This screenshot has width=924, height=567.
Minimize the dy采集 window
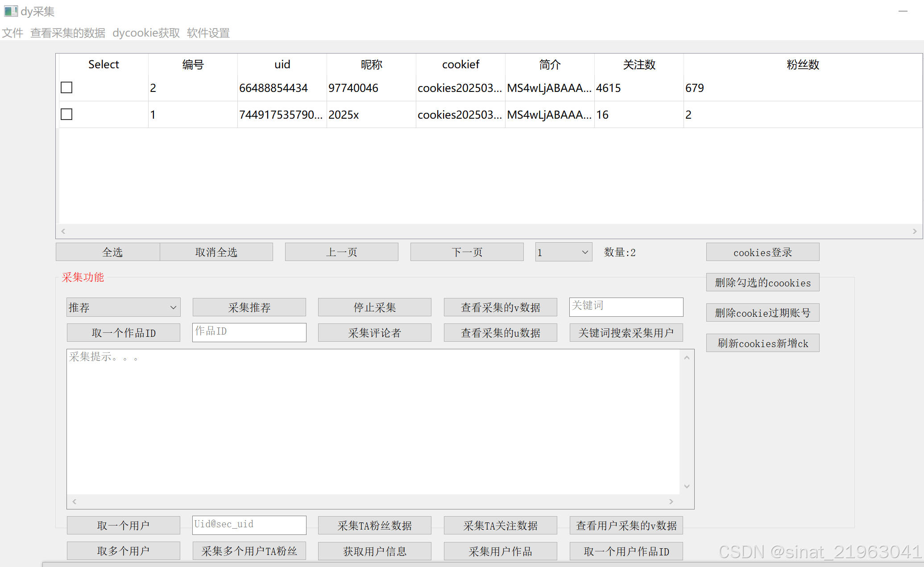click(x=903, y=11)
